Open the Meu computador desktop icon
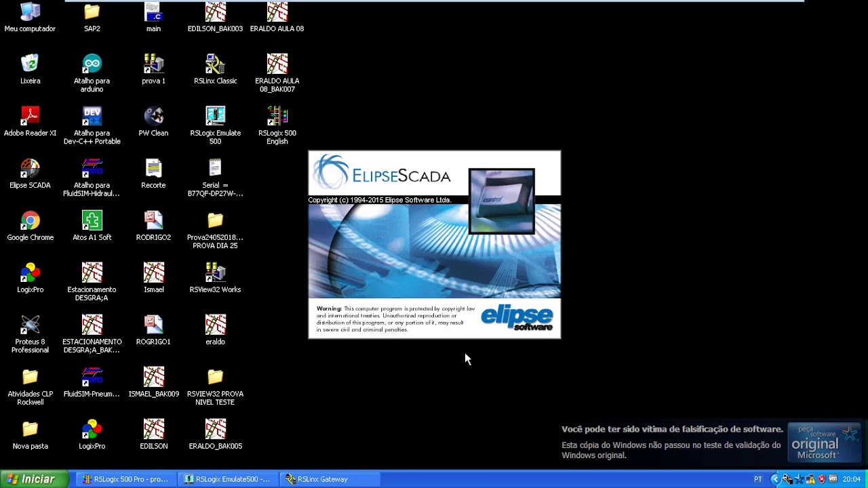Viewport: 868px width, 488px height. pyautogui.click(x=30, y=17)
